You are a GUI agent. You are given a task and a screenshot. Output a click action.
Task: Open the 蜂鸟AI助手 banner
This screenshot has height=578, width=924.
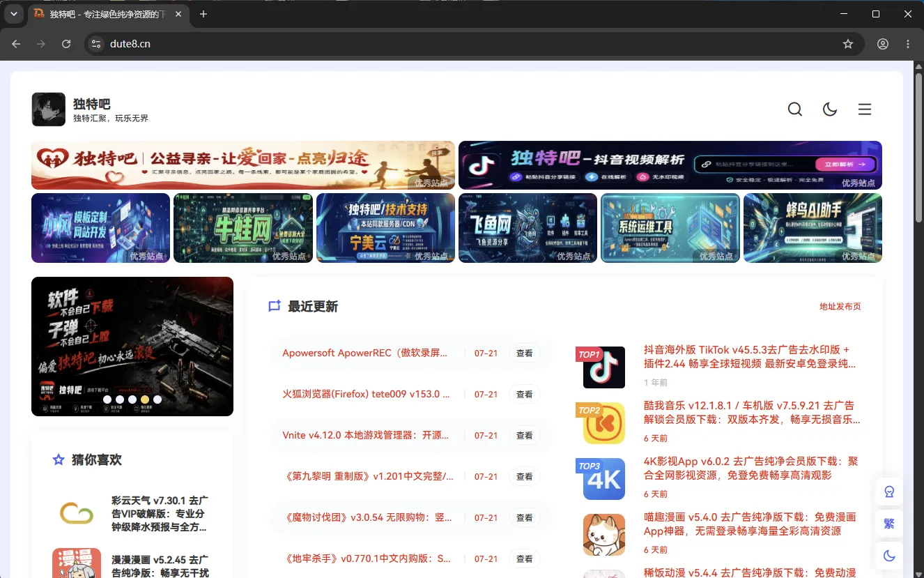coord(813,228)
